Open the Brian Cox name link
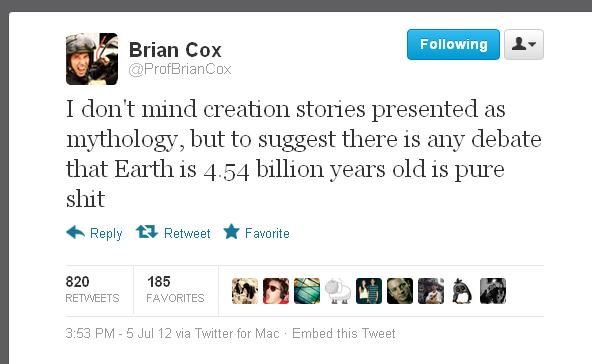This screenshot has width=614, height=364. tap(175, 50)
